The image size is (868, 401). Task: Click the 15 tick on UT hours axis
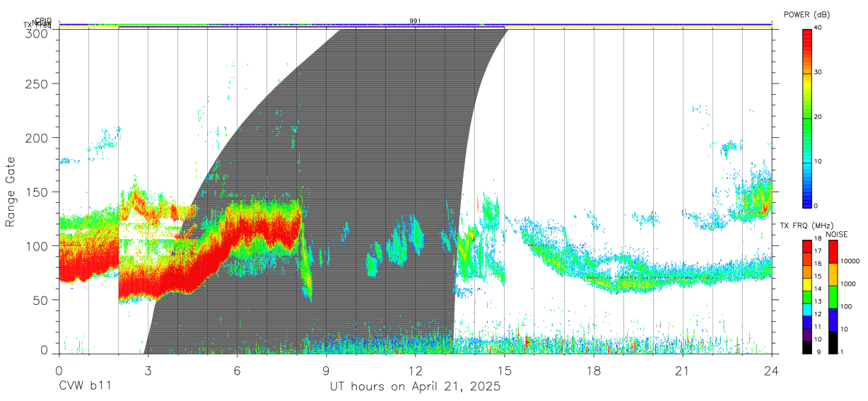(x=504, y=370)
